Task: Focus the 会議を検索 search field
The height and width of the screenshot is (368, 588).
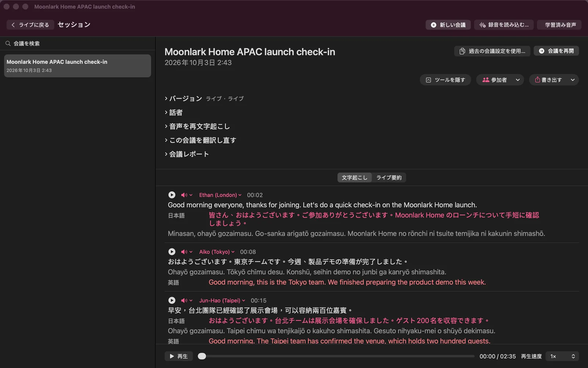Action: click(x=78, y=43)
